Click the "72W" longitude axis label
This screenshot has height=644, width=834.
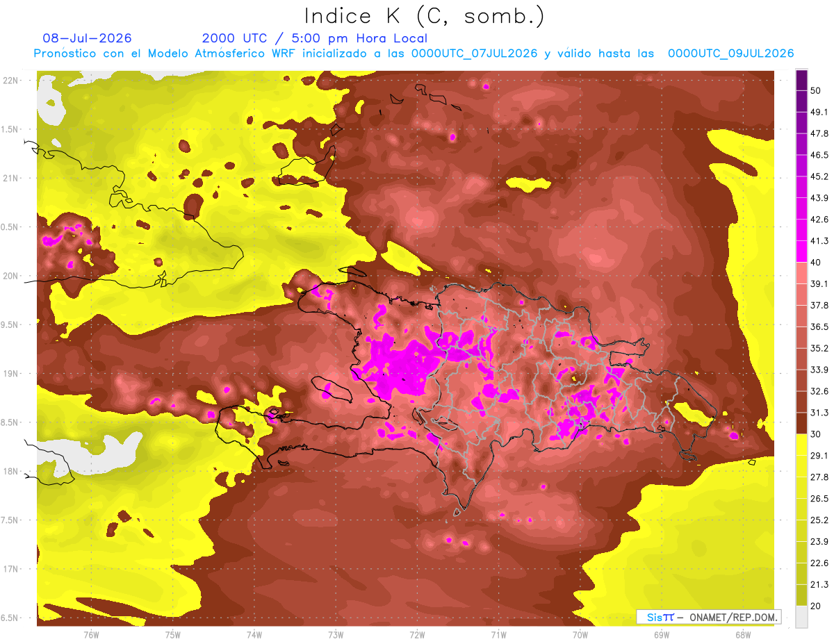[x=417, y=635]
